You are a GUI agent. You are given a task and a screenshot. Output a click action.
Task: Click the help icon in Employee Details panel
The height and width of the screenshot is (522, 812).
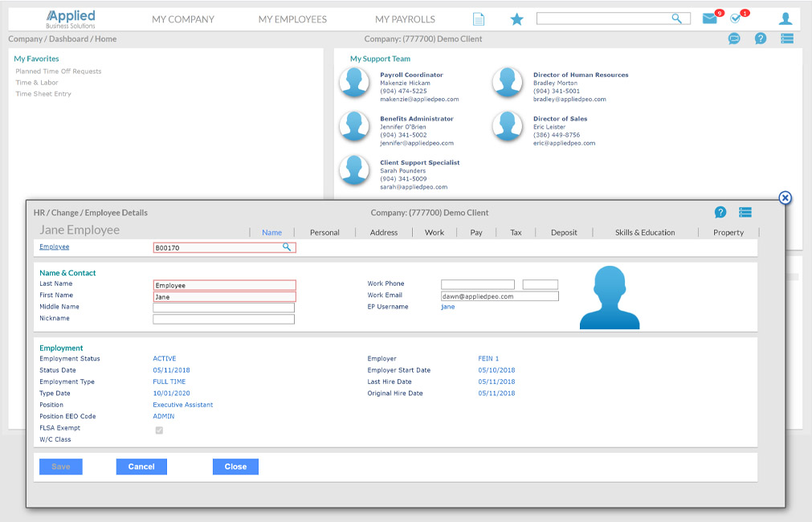coord(720,212)
